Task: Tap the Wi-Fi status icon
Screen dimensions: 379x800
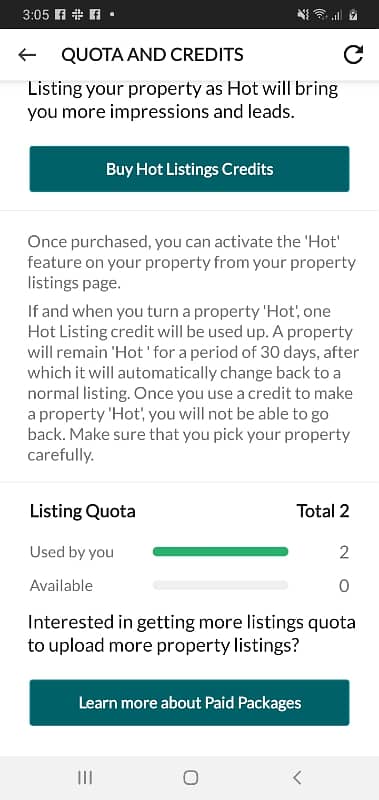Action: [320, 15]
